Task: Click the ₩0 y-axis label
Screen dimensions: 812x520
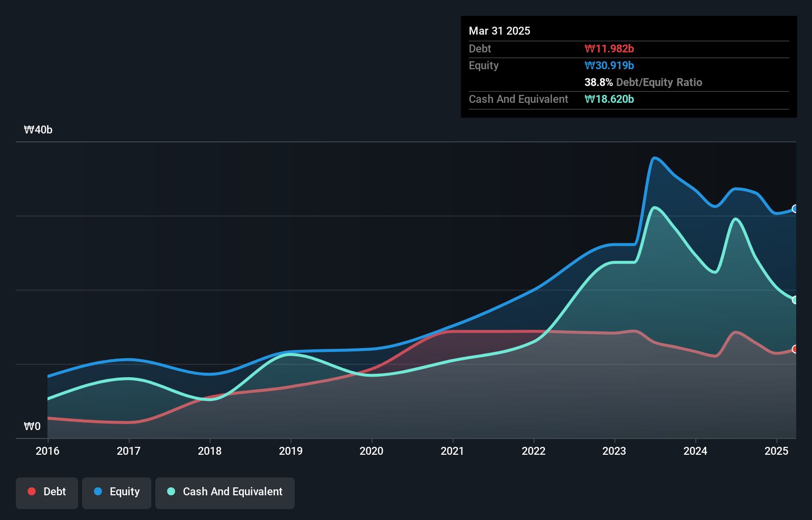Action: click(32, 427)
